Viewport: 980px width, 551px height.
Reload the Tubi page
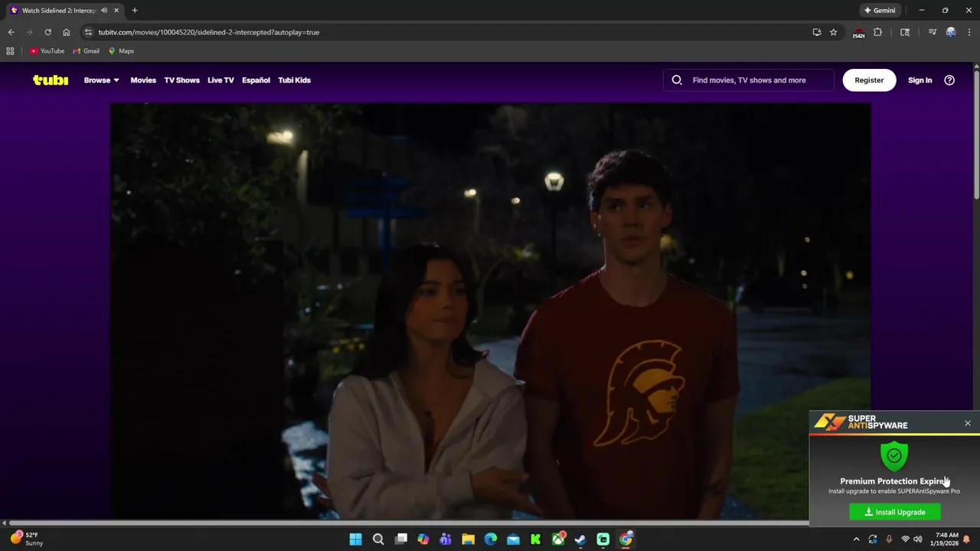(47, 32)
